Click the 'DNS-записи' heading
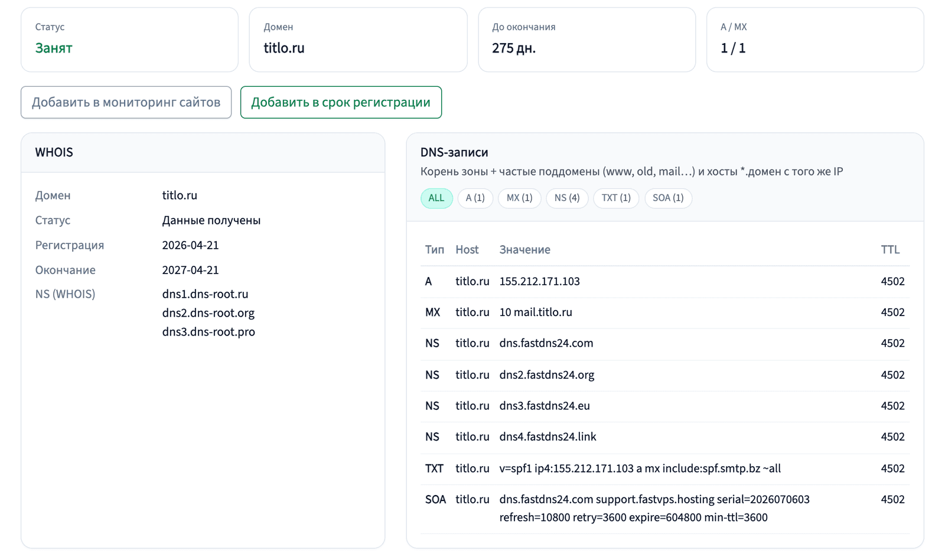This screenshot has height=560, width=945. [454, 152]
